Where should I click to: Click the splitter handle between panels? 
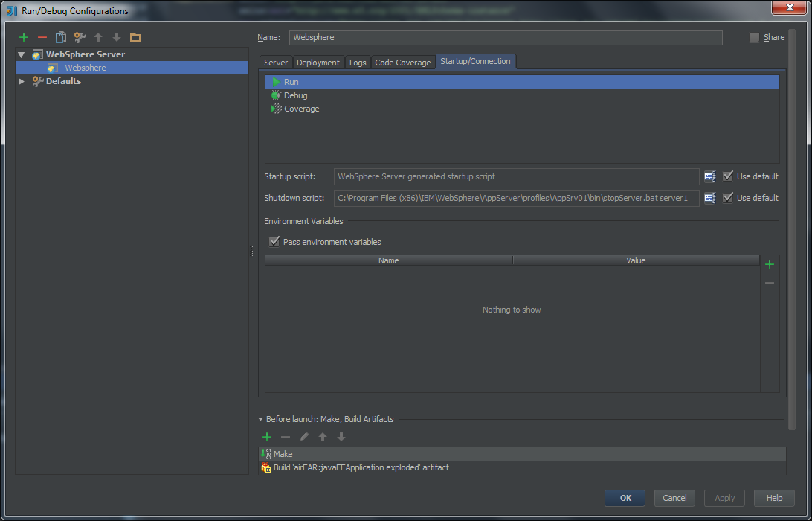pyautogui.click(x=251, y=252)
